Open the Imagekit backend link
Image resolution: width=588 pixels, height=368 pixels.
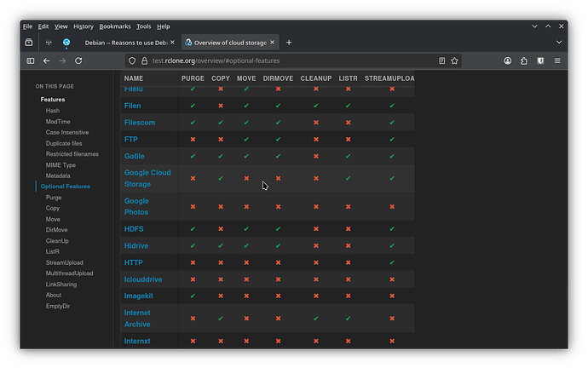pyautogui.click(x=139, y=296)
